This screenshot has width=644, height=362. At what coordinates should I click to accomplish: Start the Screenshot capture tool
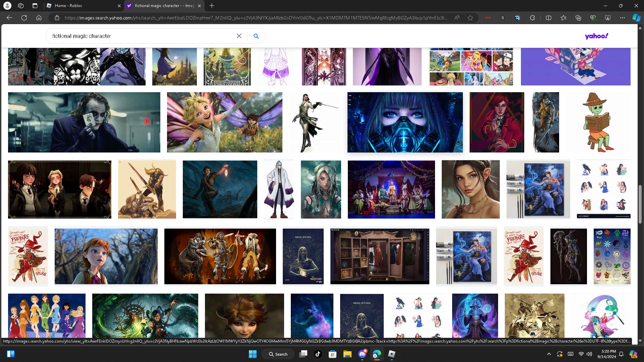click(607, 18)
